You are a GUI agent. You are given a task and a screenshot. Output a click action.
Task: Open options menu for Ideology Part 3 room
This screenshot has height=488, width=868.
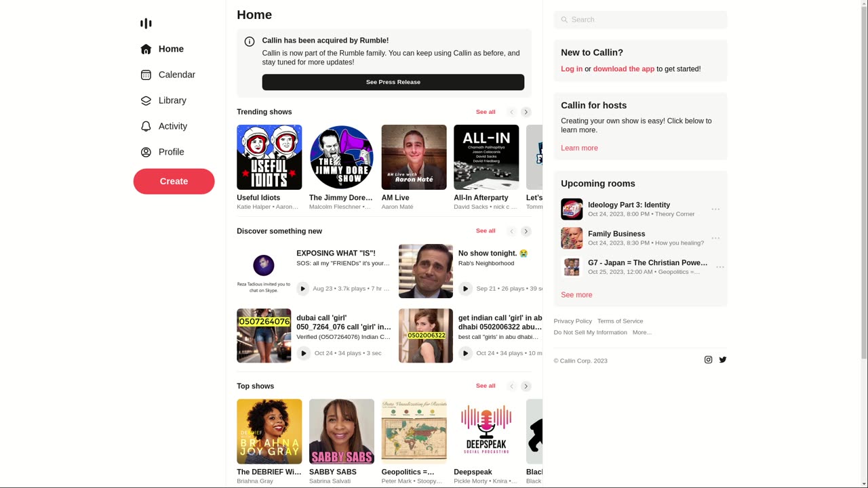[x=715, y=209]
